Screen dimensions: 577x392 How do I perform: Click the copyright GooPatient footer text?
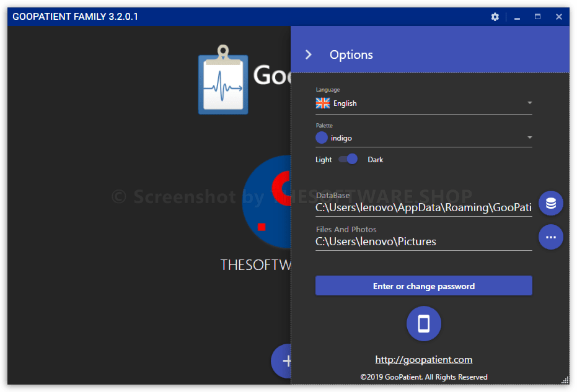coord(423,377)
